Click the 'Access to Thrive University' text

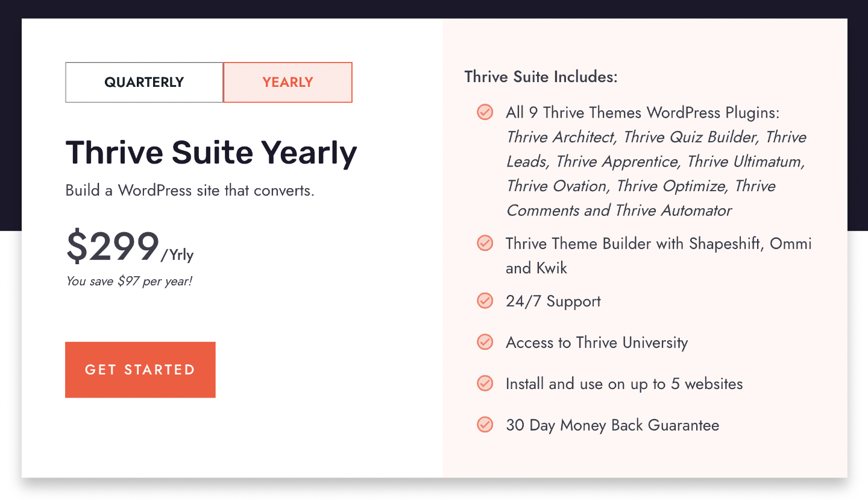tap(597, 343)
